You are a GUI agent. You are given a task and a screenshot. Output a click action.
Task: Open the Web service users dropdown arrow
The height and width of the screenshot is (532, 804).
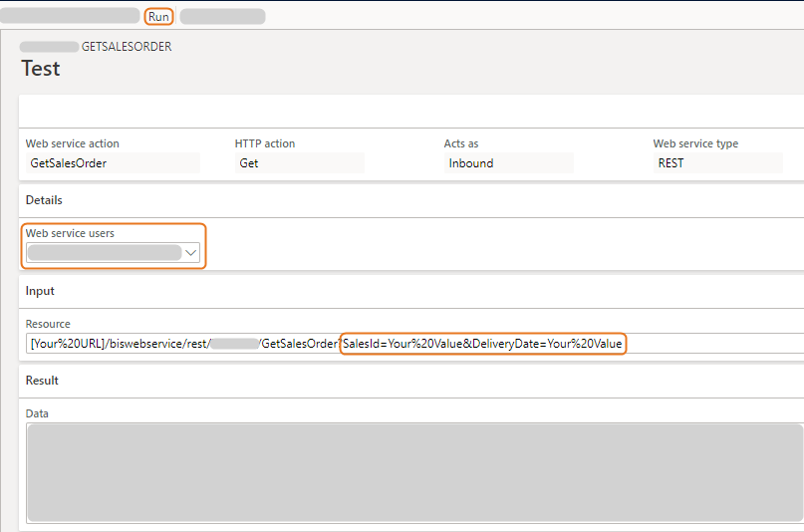tap(191, 253)
